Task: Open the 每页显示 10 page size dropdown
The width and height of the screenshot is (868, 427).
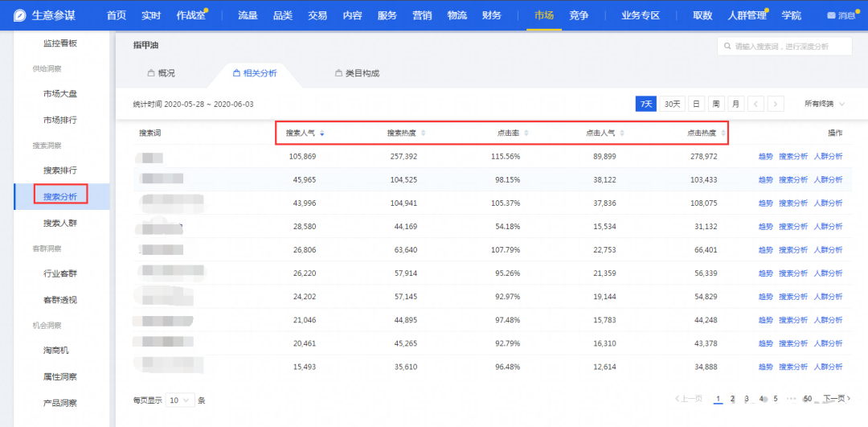Action: click(x=180, y=400)
